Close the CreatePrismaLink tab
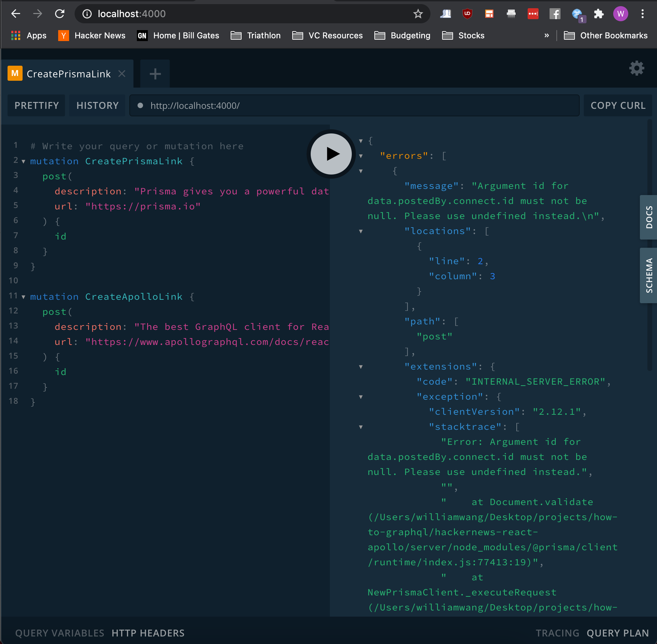Image resolution: width=657 pixels, height=644 pixels. 122,74
